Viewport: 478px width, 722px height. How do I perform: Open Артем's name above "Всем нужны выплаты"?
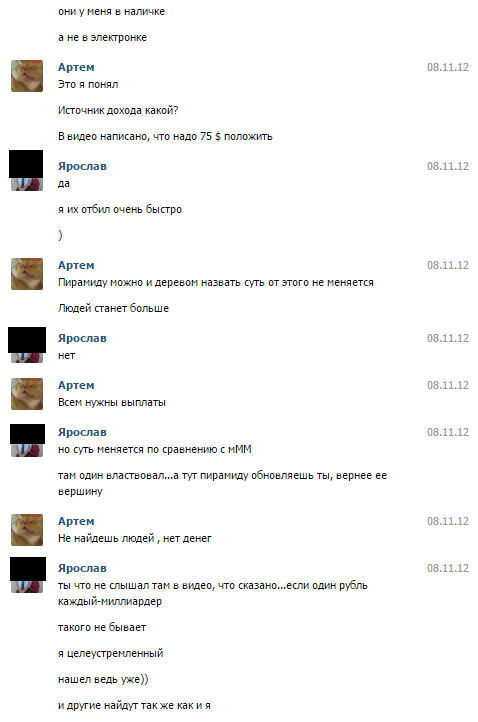pyautogui.click(x=76, y=385)
